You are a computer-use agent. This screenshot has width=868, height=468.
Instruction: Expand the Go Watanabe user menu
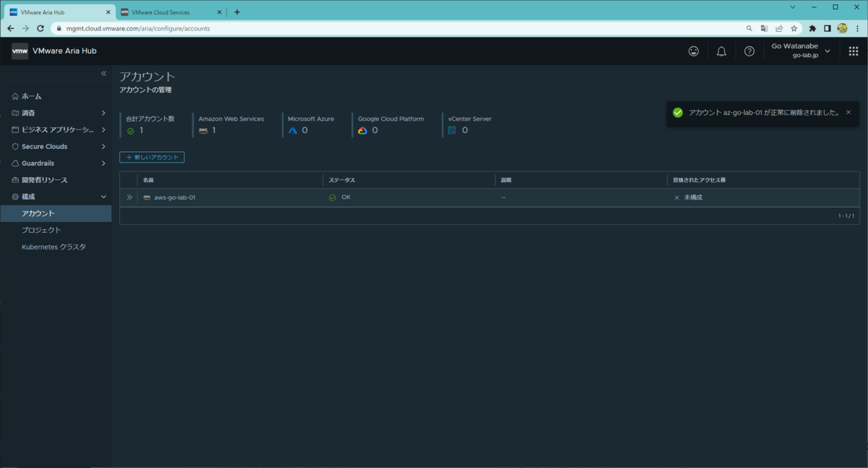pos(801,51)
